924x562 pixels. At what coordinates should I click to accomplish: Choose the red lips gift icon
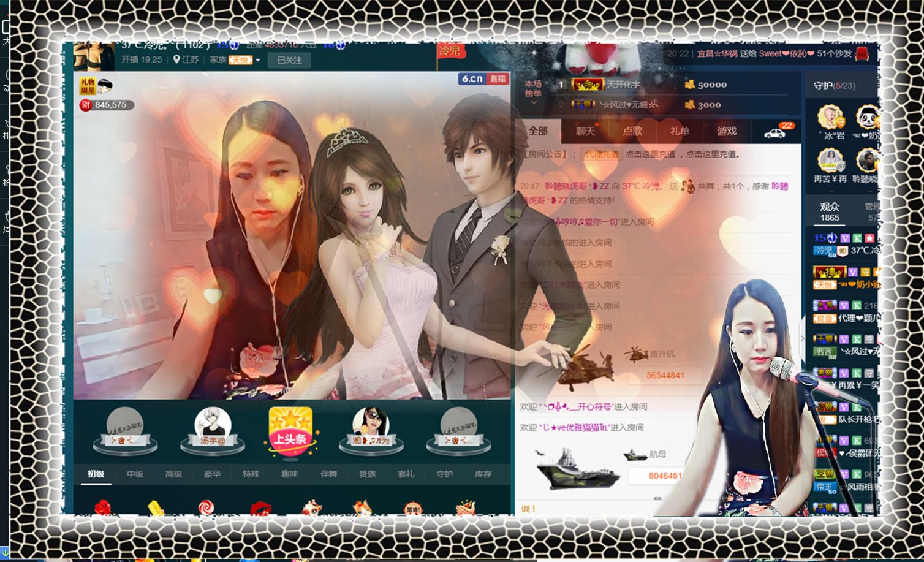pos(260,508)
